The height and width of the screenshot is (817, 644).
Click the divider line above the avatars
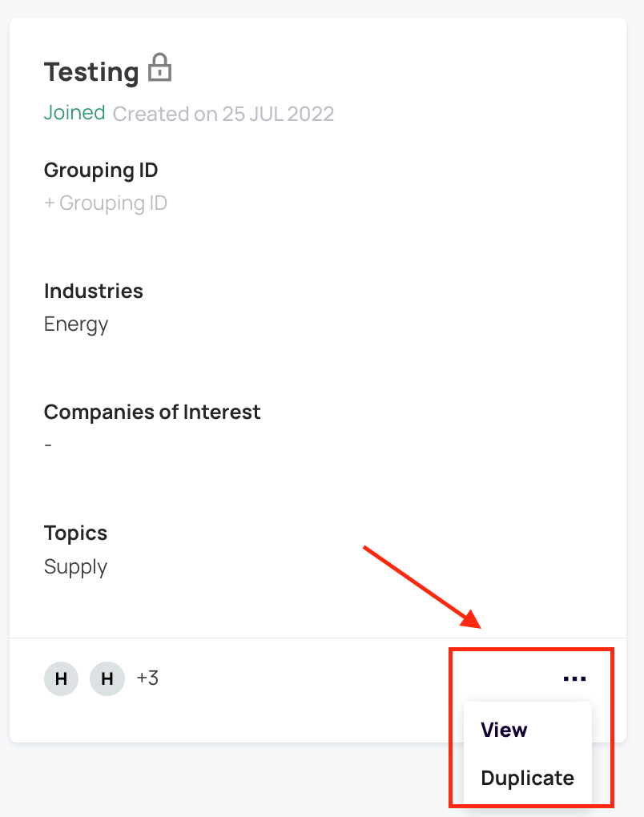pos(240,638)
